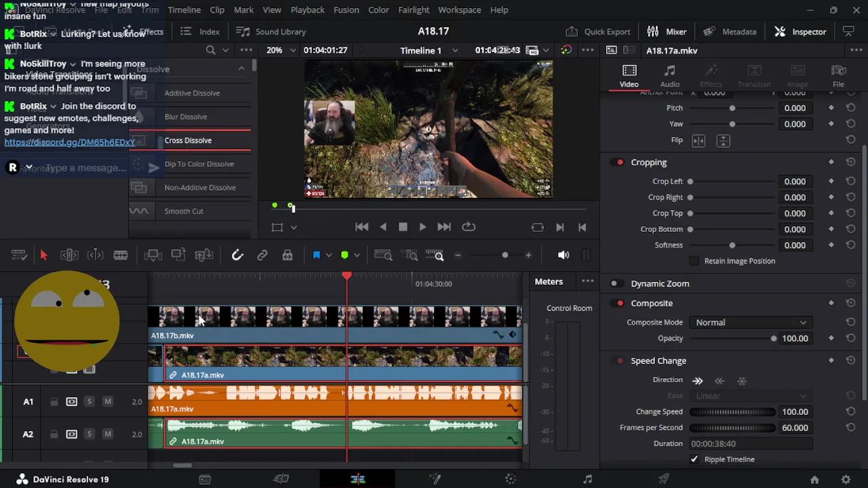Select the Trim Edit Mode tool
The height and width of the screenshot is (488, 868).
tap(69, 255)
